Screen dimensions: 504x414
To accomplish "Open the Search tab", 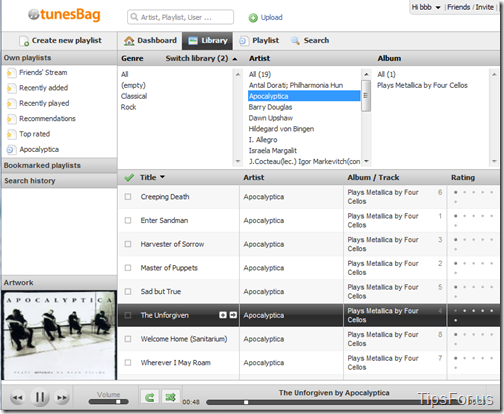I will pyautogui.click(x=310, y=41).
